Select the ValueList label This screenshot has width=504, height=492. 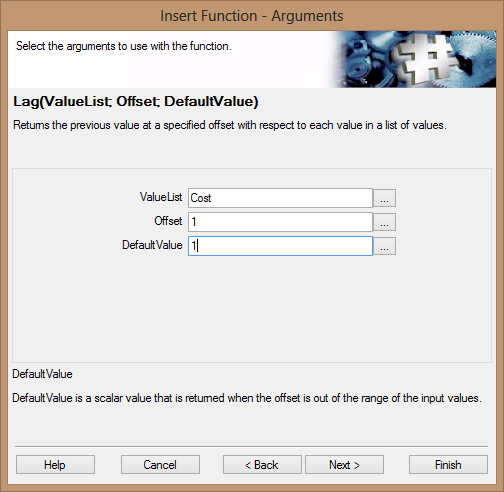coord(161,197)
